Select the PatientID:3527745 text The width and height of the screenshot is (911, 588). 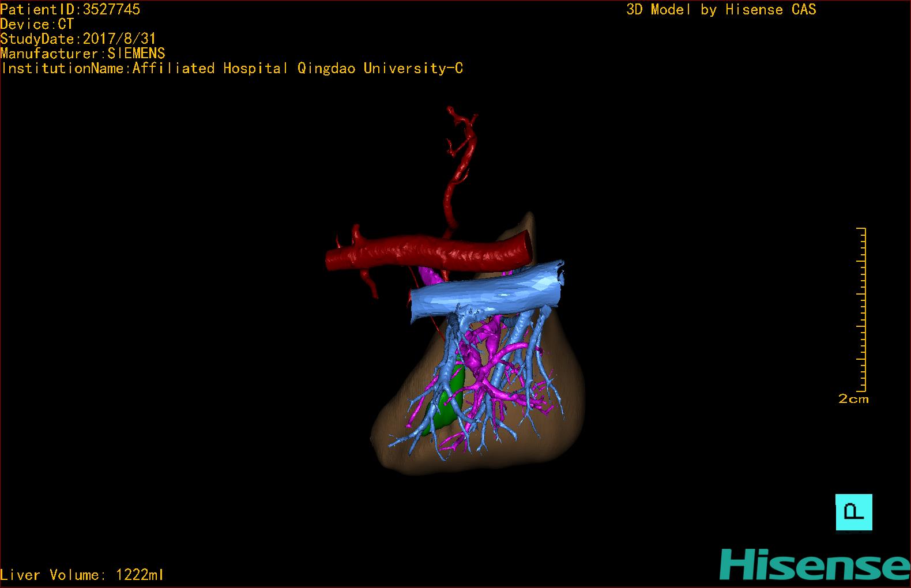(70, 9)
